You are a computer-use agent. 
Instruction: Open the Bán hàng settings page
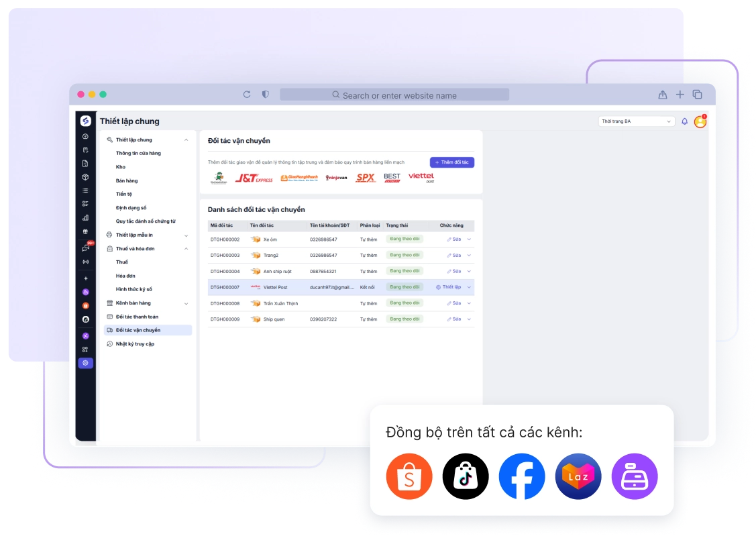pos(127,180)
